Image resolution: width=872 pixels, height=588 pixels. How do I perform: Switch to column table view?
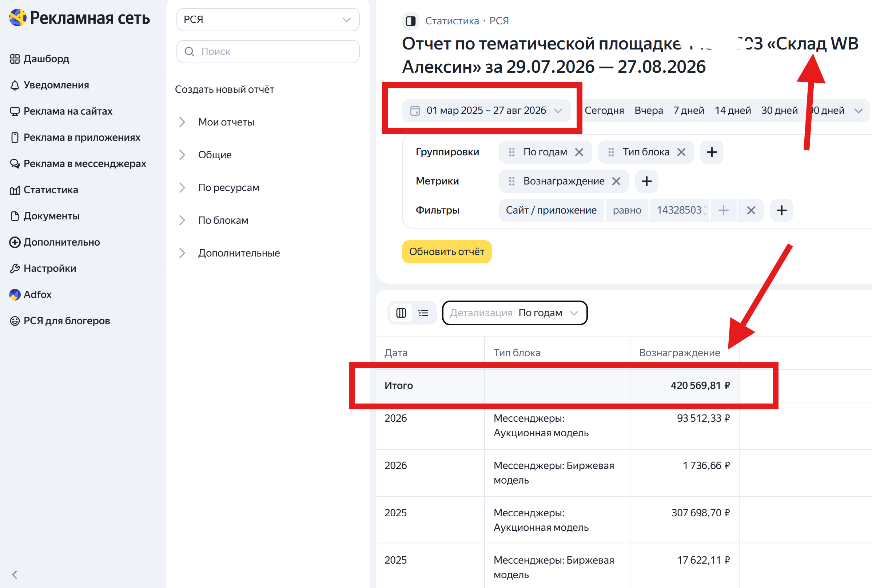coord(401,313)
